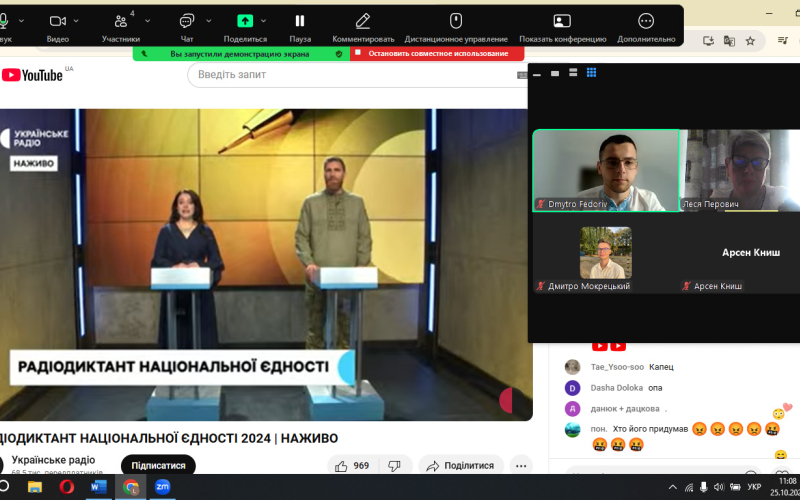Click the green Поделиться share button
Screen dimensions: 800x500
point(245,21)
